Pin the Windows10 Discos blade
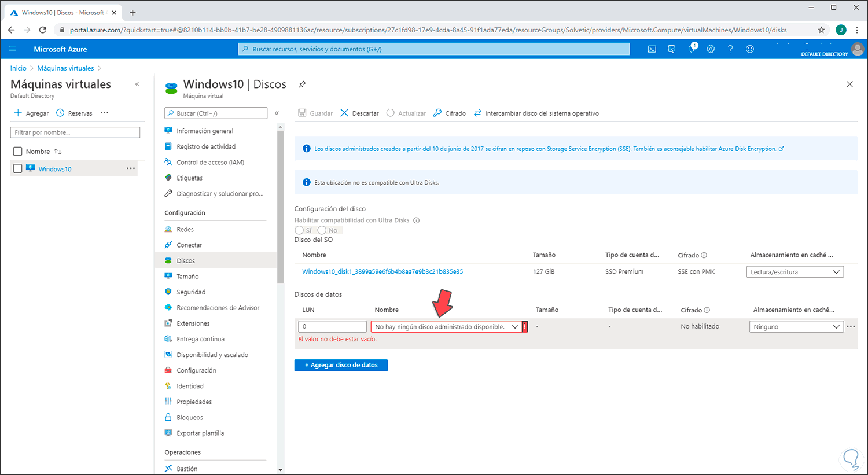The height and width of the screenshot is (475, 868). pos(301,84)
